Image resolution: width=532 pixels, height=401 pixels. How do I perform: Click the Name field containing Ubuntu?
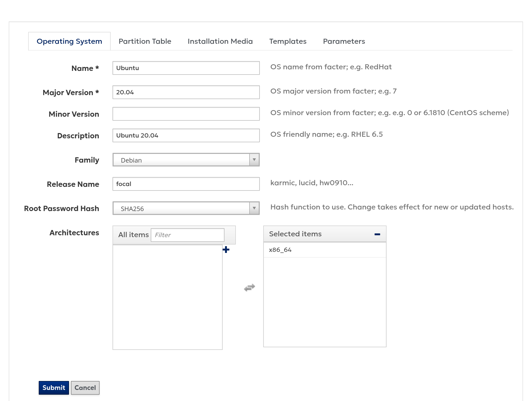(186, 68)
